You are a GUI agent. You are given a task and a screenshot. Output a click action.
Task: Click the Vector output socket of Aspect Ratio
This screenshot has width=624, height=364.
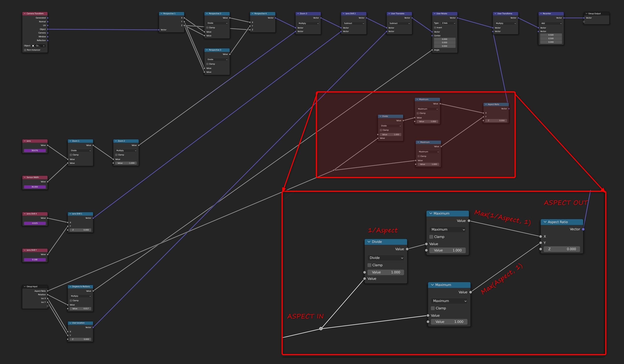pyautogui.click(x=583, y=229)
